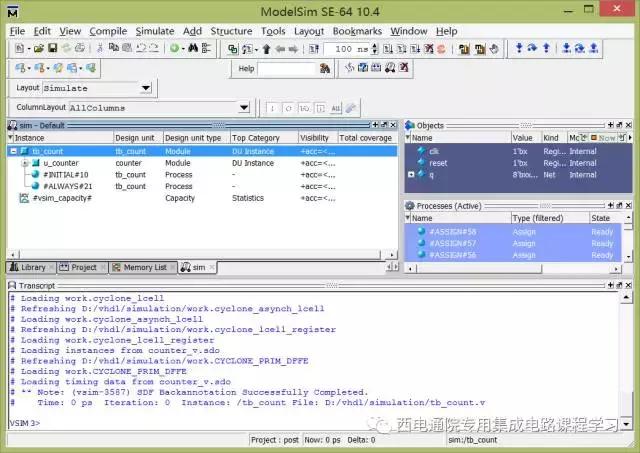
Task: Click the Print toolbar icon
Action: pos(80,48)
